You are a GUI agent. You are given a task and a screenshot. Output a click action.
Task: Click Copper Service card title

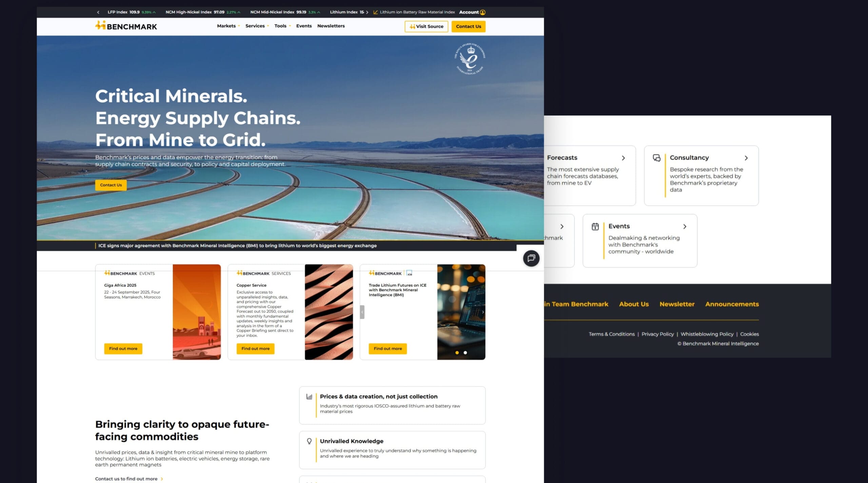click(x=251, y=285)
